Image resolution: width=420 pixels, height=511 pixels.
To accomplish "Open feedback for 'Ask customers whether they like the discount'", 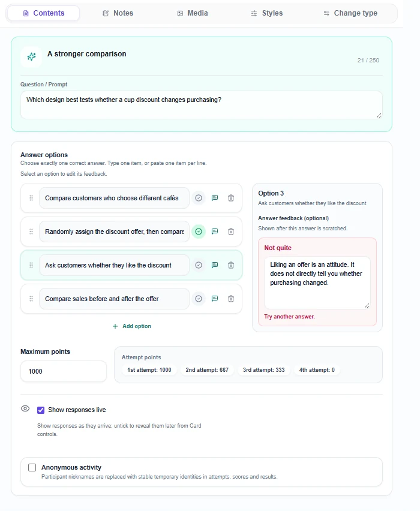I will click(215, 265).
